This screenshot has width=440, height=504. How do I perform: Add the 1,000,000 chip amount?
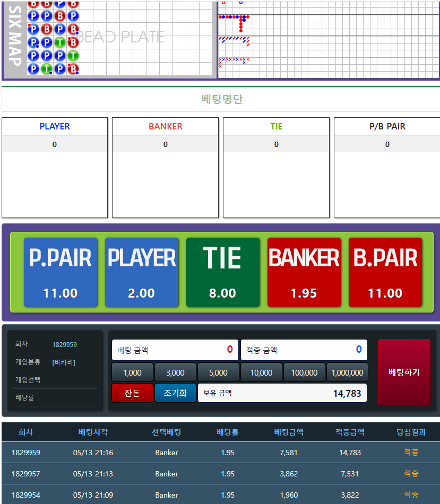[347, 372]
